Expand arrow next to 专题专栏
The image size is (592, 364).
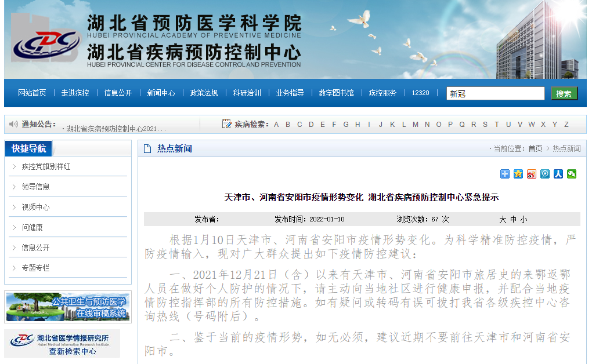[14, 268]
